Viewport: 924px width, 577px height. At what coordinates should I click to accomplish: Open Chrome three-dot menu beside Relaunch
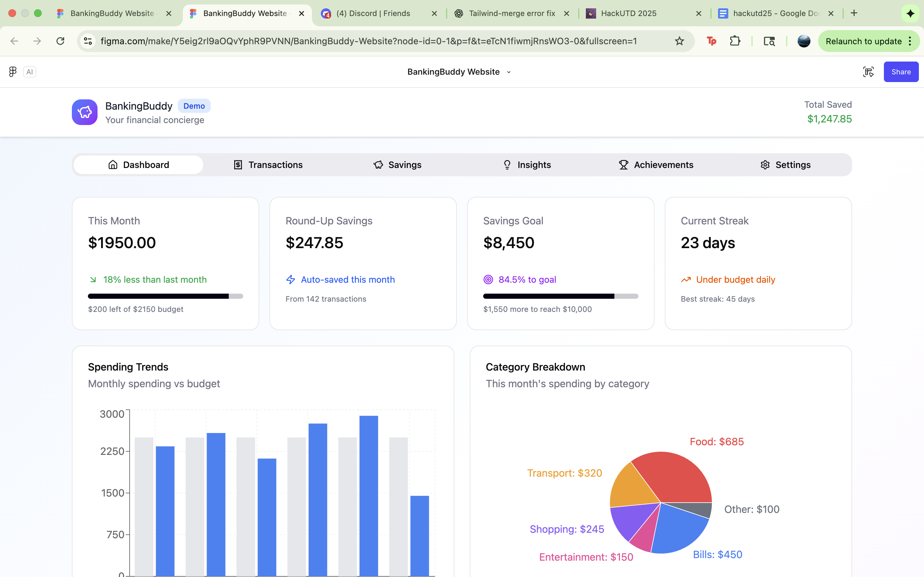click(x=911, y=41)
